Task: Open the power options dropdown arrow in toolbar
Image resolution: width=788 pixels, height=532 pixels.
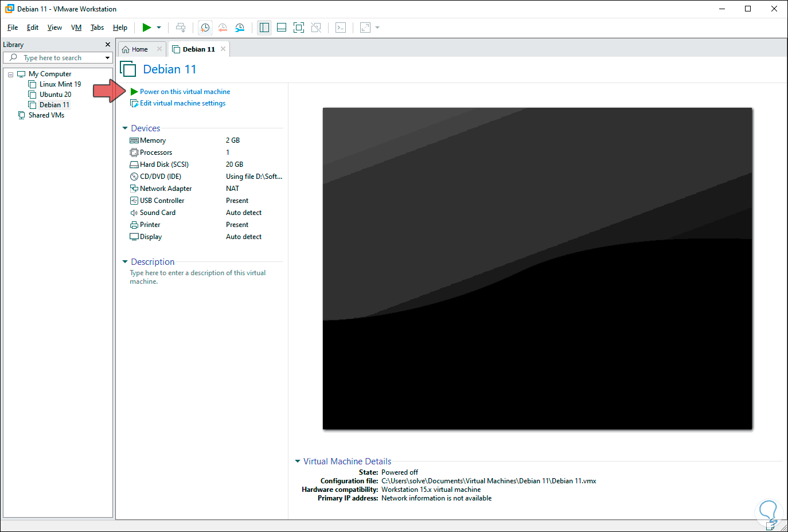Action: [x=159, y=28]
